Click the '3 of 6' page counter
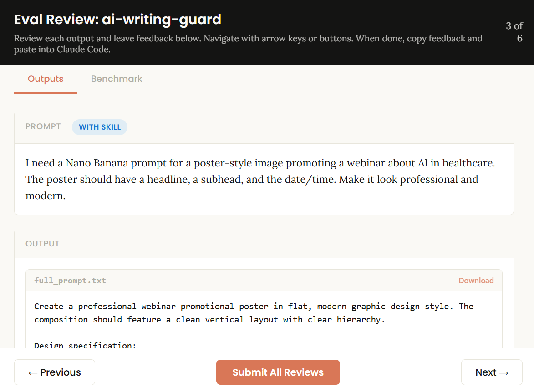The width and height of the screenshot is (534, 392). pyautogui.click(x=514, y=32)
